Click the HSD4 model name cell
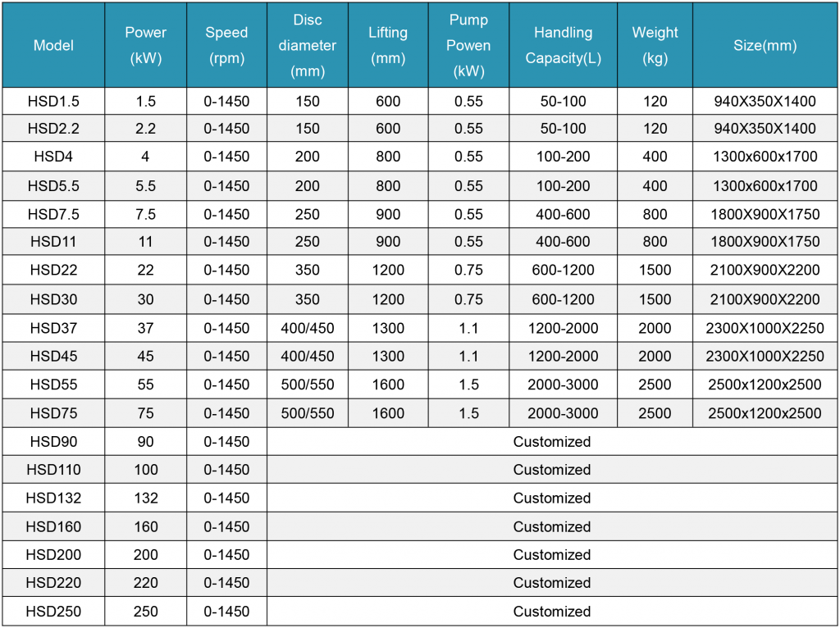The width and height of the screenshot is (840, 628). pyautogui.click(x=53, y=157)
